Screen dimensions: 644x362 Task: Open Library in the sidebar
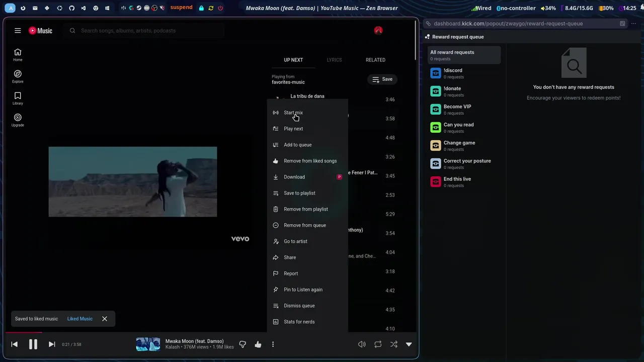(18, 99)
